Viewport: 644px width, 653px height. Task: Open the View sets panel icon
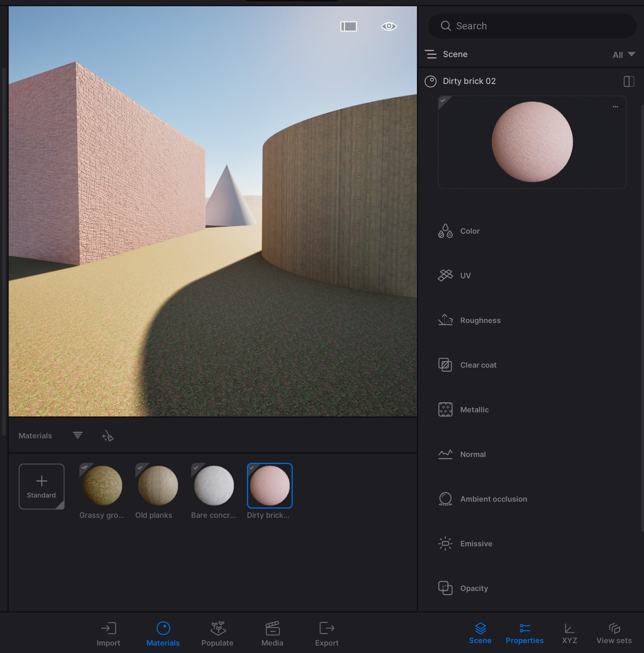pyautogui.click(x=614, y=634)
